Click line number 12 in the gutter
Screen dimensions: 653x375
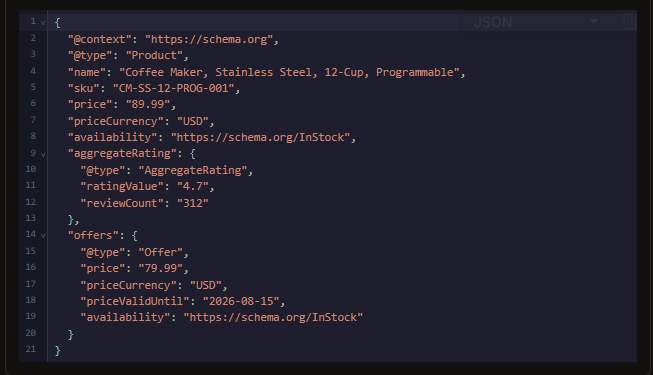(31, 202)
